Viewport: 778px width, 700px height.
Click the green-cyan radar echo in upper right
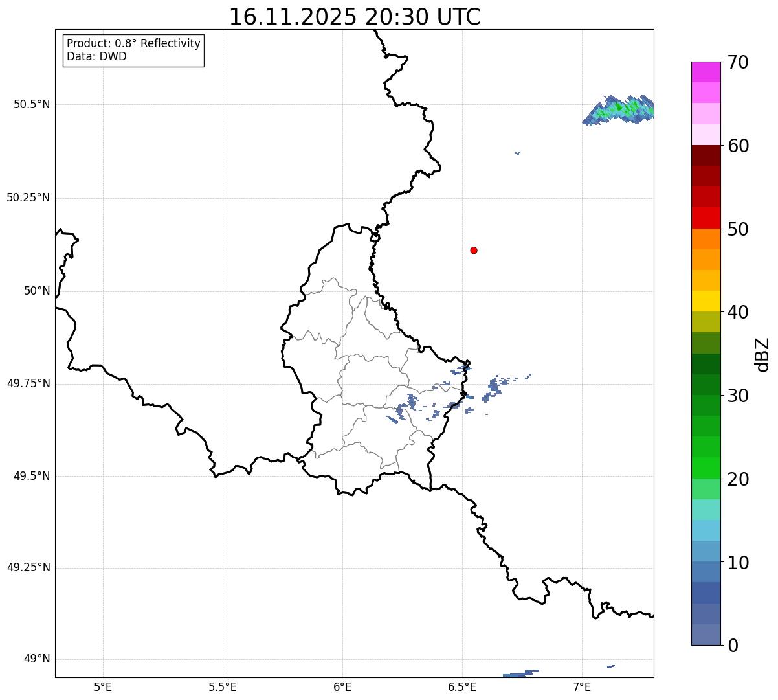619,110
